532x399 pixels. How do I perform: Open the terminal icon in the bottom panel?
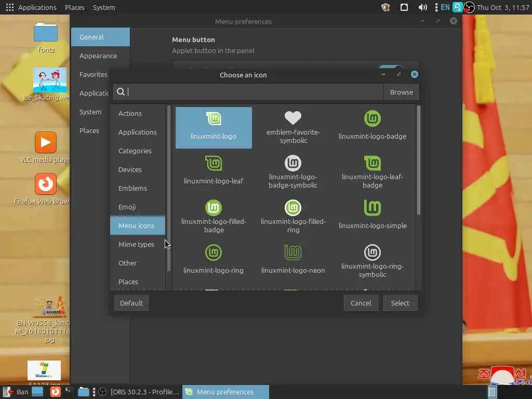coord(69,392)
